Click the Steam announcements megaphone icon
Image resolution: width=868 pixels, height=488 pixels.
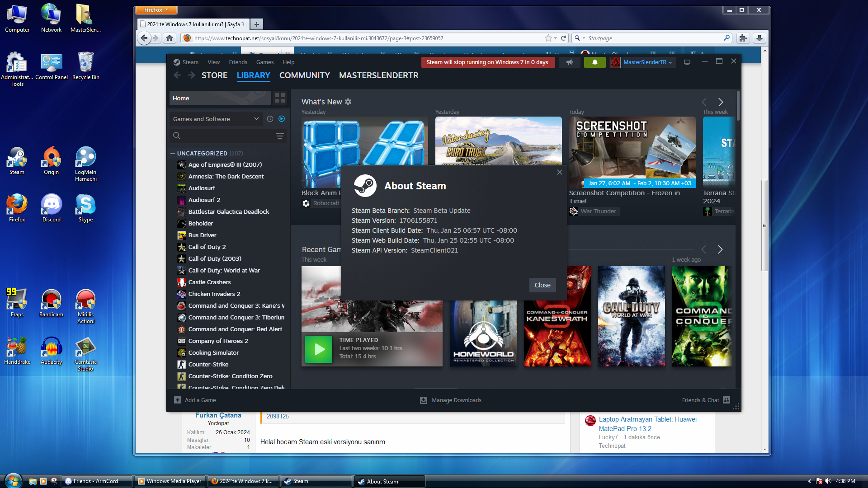[x=570, y=62]
